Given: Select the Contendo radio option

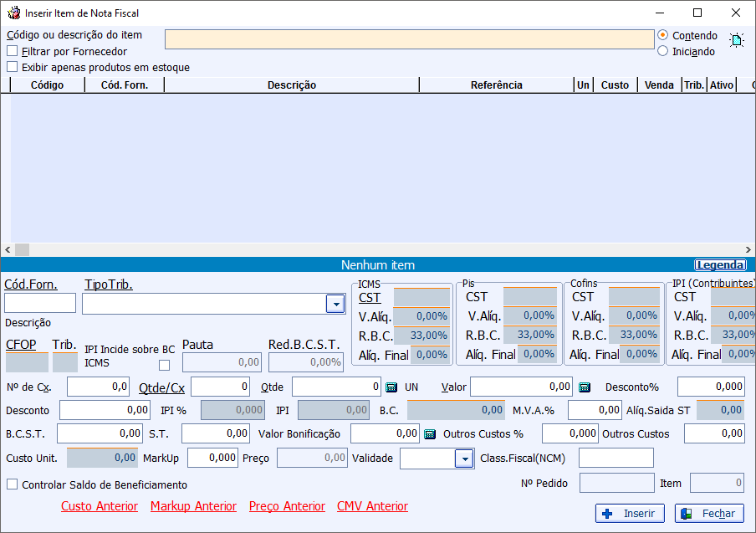Looking at the screenshot, I should click(x=663, y=35).
